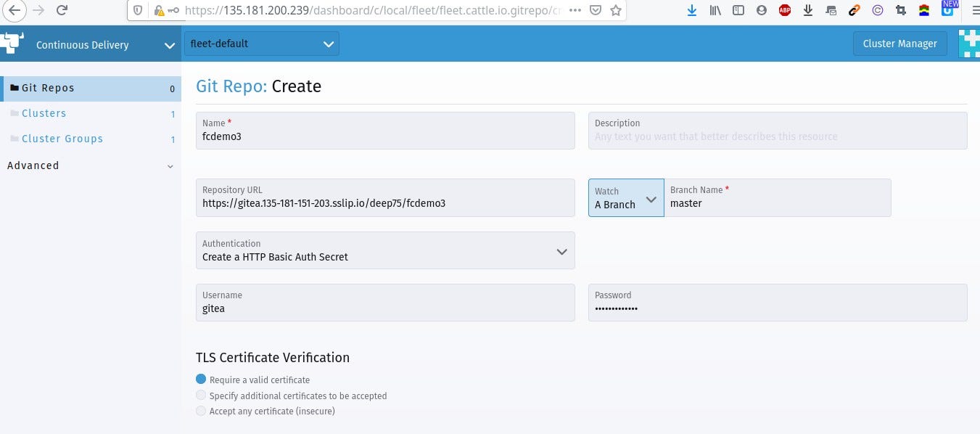
Task: Toggle the Firefox sidebar icon
Action: click(738, 11)
